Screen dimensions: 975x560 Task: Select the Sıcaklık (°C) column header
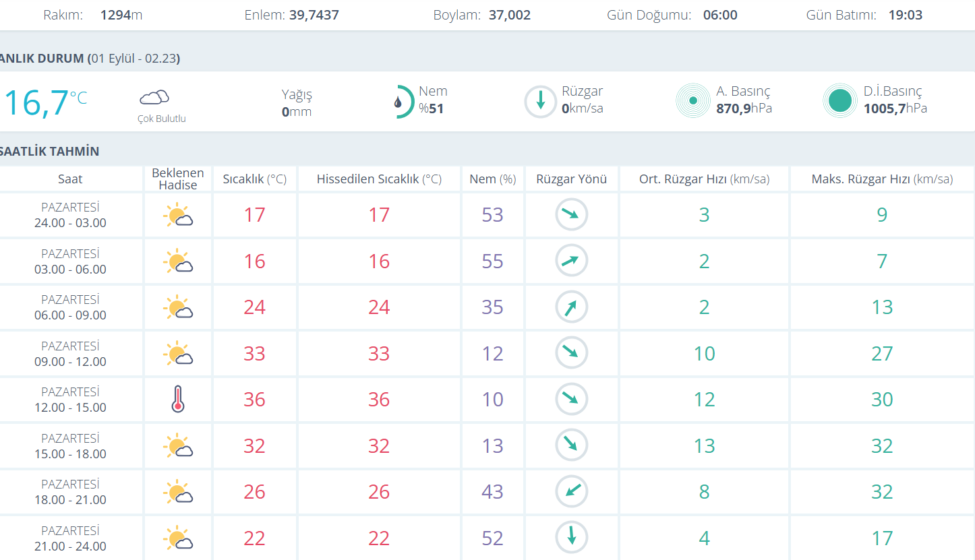[254, 179]
